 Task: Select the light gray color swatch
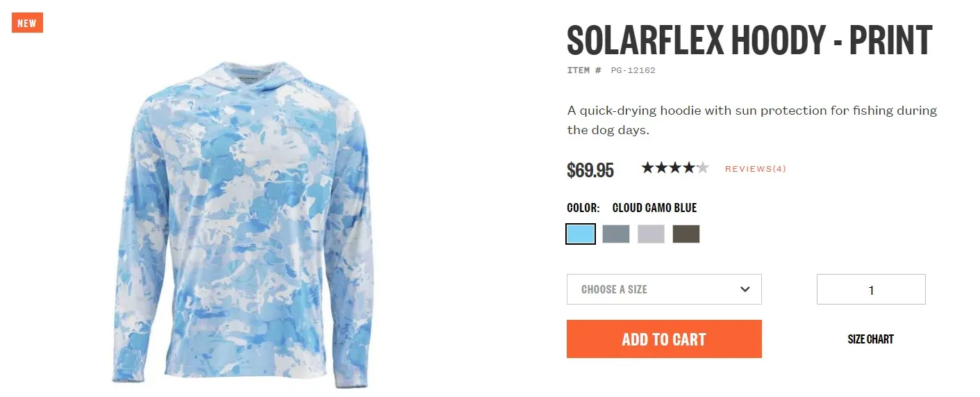click(x=651, y=234)
